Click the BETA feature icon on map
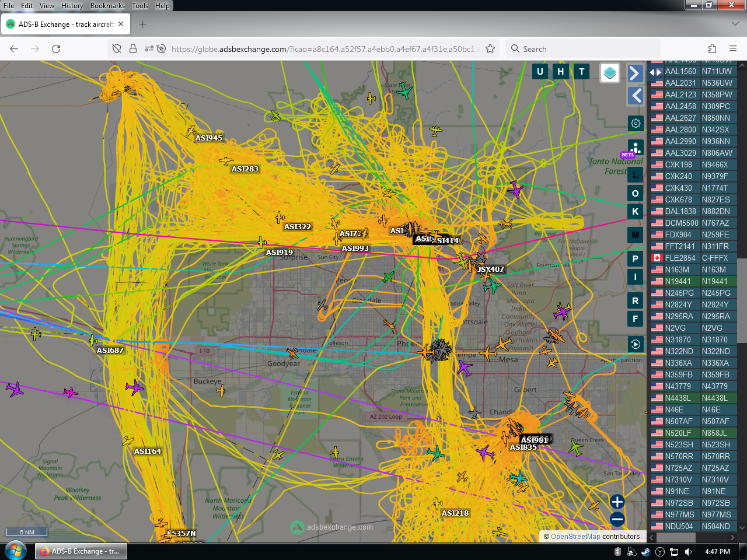This screenshot has width=747, height=560. 636,148
